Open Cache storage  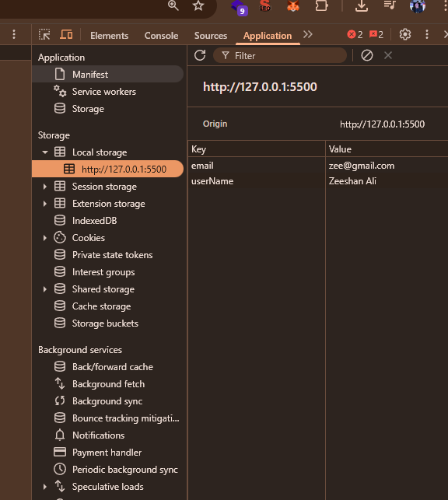pos(108,306)
